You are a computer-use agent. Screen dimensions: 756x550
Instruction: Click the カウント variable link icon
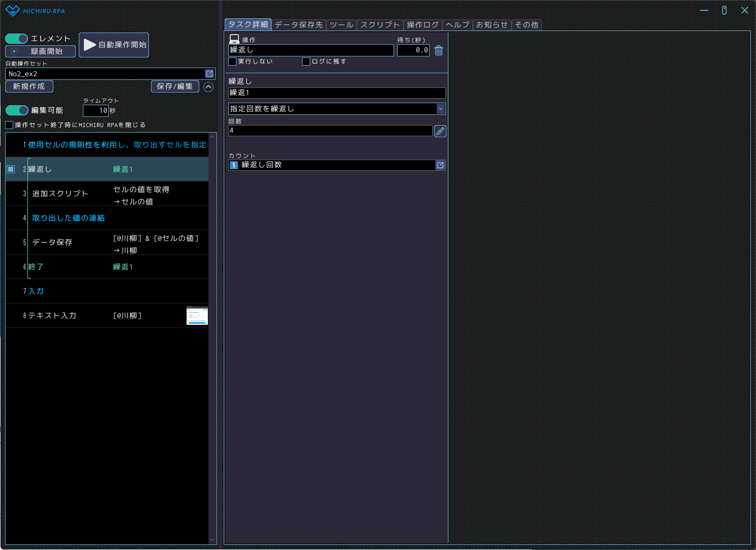click(x=440, y=165)
